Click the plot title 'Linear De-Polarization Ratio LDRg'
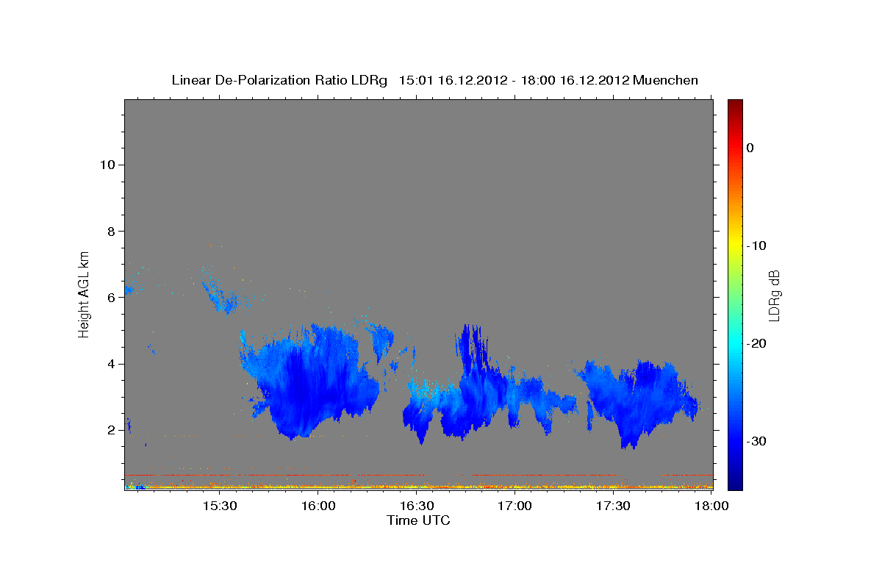Image resolution: width=882 pixels, height=588 pixels. tap(279, 80)
